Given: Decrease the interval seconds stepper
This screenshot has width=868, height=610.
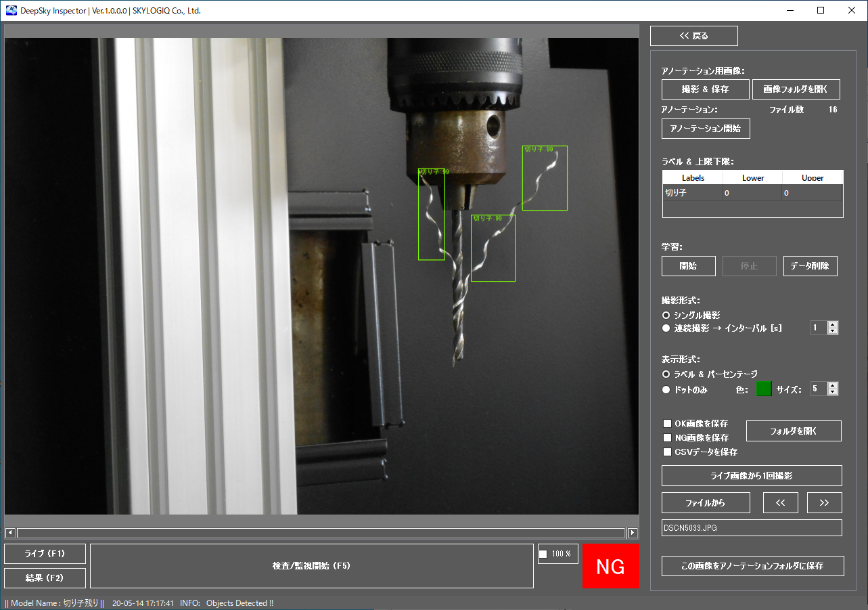Looking at the screenshot, I should click(x=833, y=332).
